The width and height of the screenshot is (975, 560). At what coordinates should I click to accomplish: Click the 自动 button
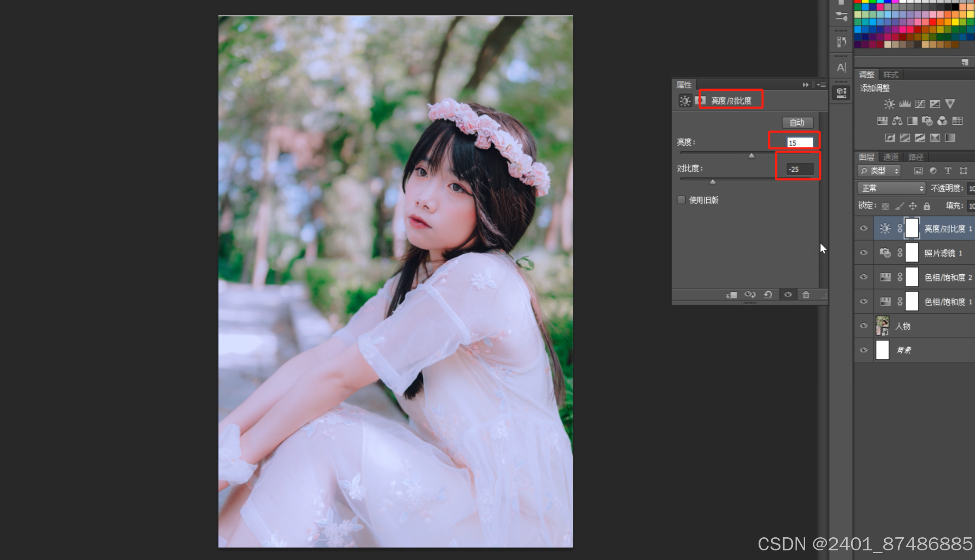tap(797, 123)
